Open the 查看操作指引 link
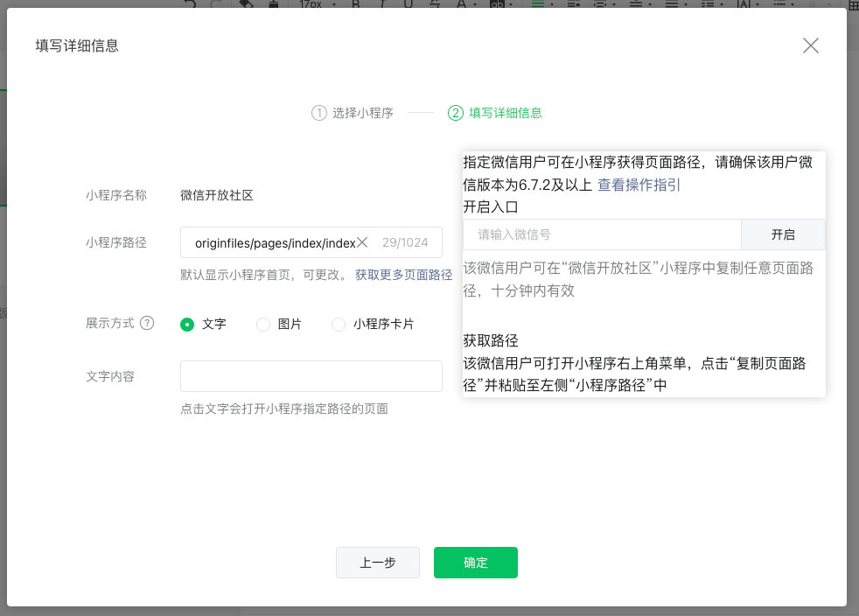This screenshot has height=616, width=859. coord(639,185)
